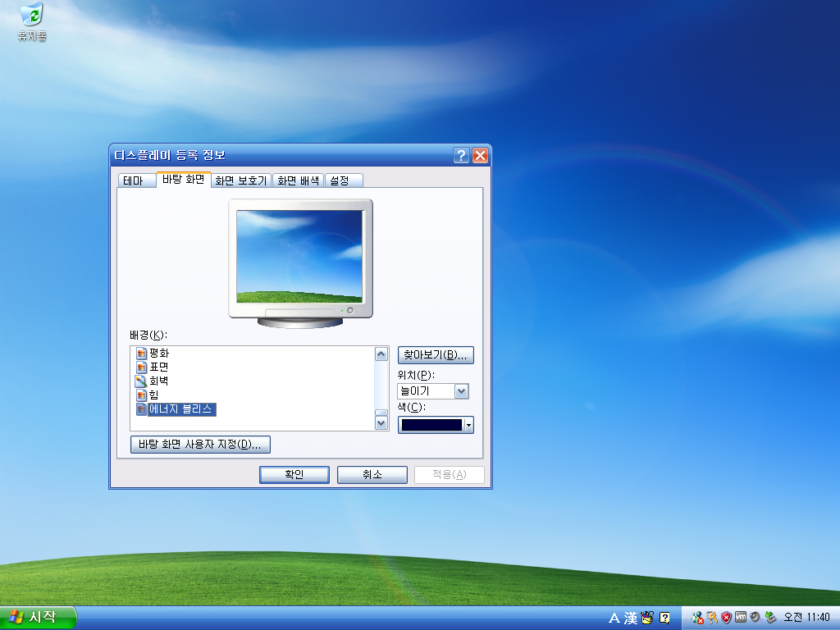
Task: Close the 디스플레이 등록 정보 dialog
Action: [480, 155]
